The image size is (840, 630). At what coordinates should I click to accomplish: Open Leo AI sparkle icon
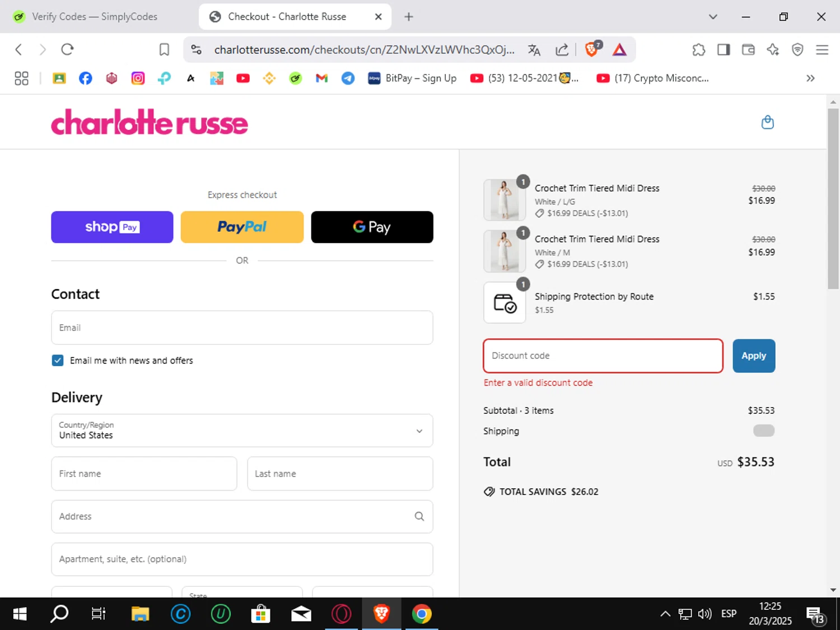click(x=773, y=50)
